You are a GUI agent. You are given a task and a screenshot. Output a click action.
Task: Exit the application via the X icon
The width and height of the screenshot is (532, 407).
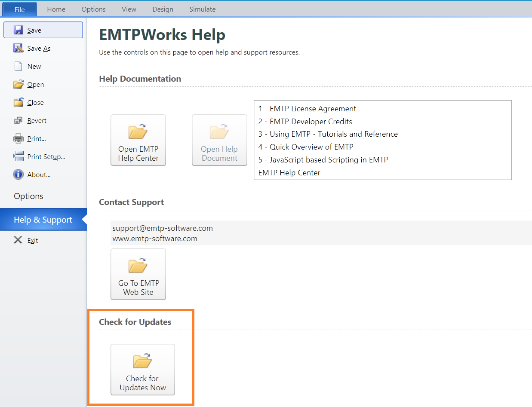tap(18, 240)
